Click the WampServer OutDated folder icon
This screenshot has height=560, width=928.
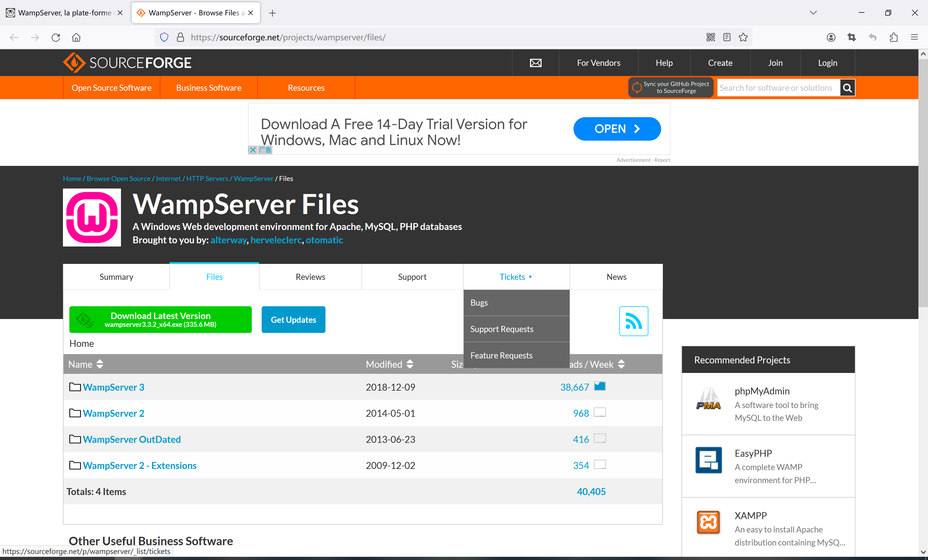point(75,439)
